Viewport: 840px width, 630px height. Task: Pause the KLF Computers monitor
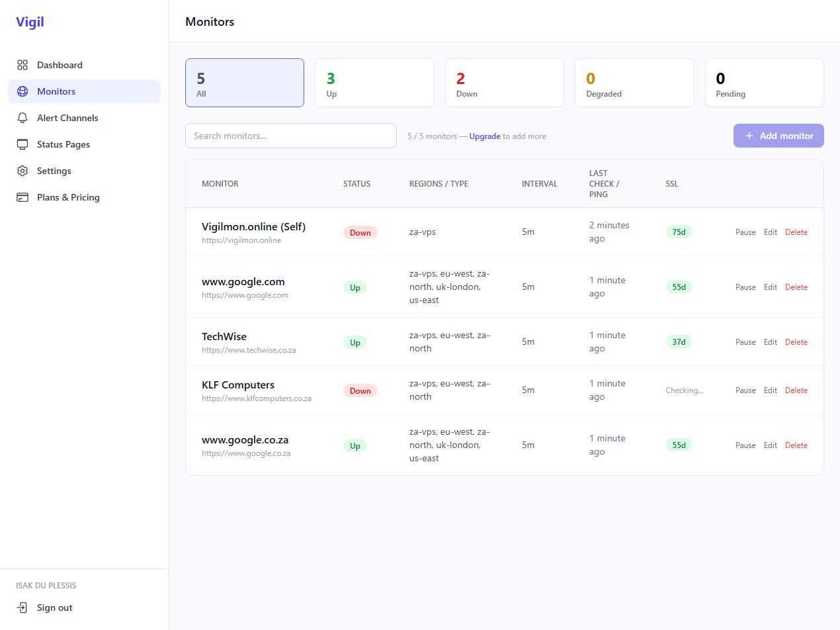coord(745,390)
